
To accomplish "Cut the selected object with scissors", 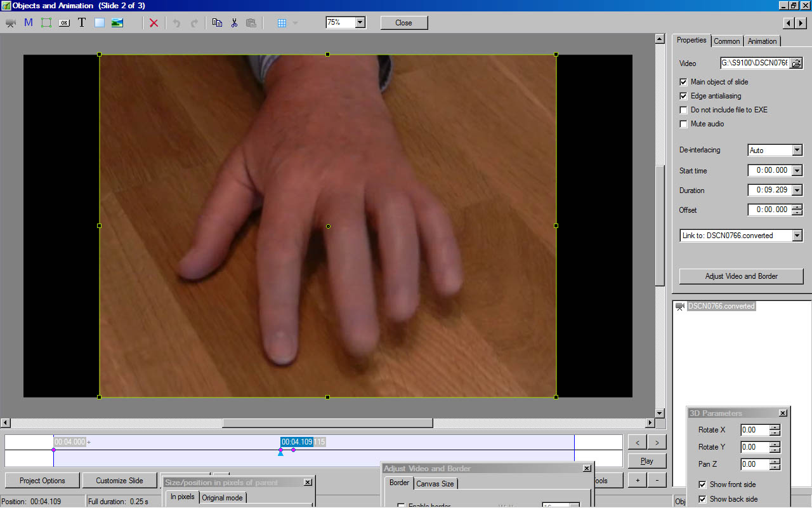I will [x=234, y=23].
